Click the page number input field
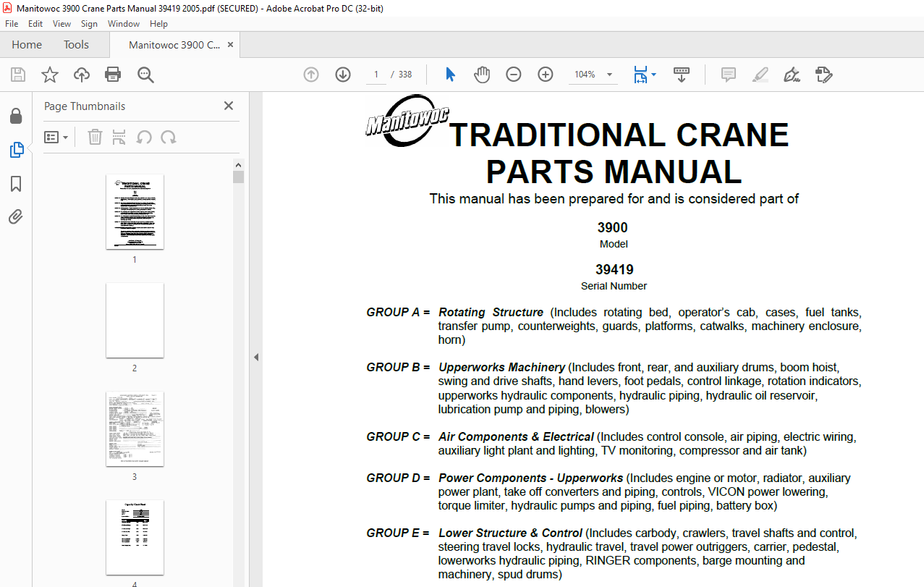The image size is (924, 587). [376, 75]
